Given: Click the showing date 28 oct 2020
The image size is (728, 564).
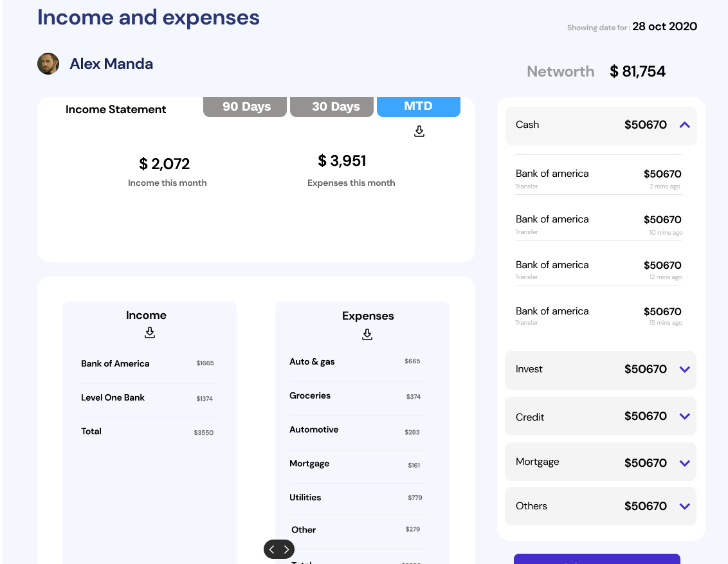Looking at the screenshot, I should pyautogui.click(x=664, y=26).
